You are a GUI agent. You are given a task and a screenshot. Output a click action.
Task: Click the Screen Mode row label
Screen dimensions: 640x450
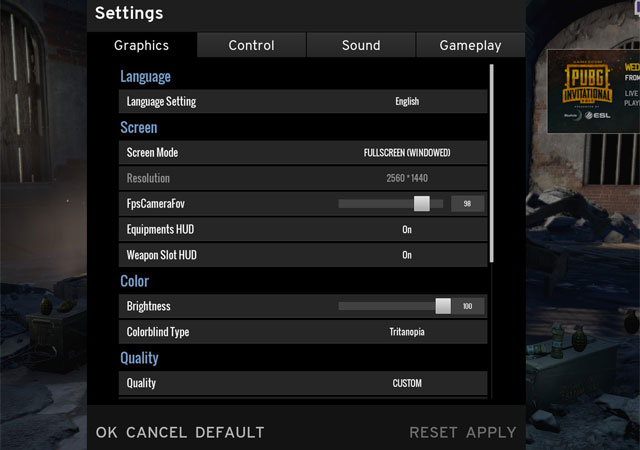coord(152,153)
